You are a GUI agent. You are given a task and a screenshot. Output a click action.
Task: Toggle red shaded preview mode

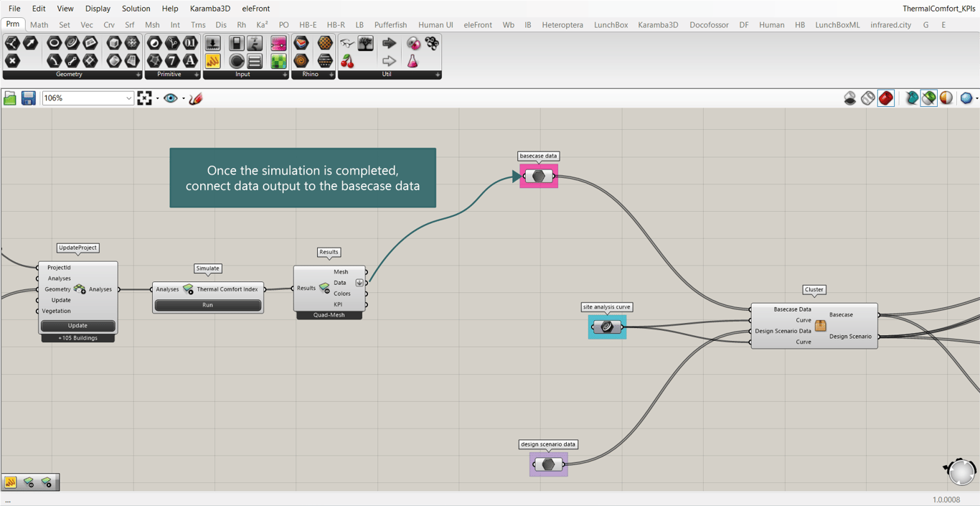(x=886, y=98)
